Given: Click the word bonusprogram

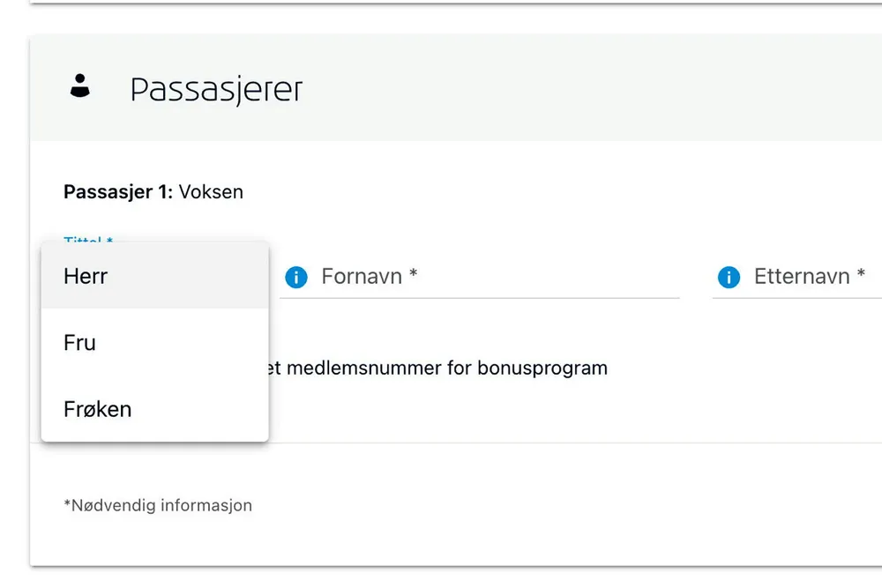Looking at the screenshot, I should [x=542, y=368].
